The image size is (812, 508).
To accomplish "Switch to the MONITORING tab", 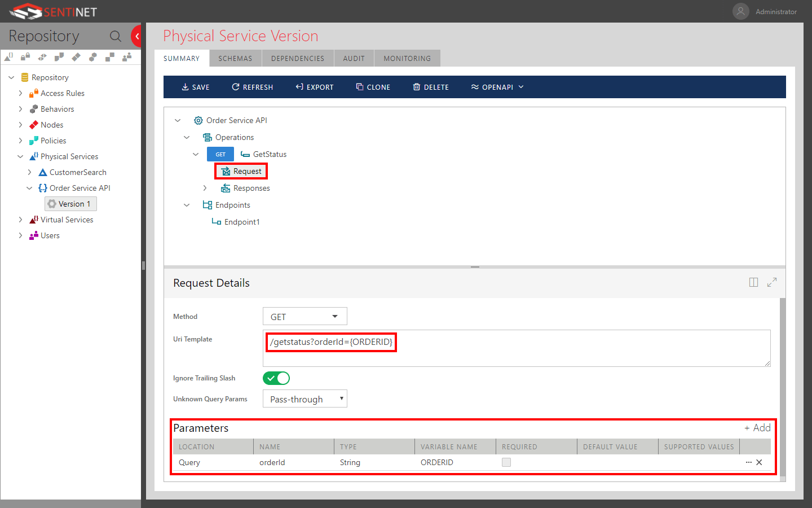I will (407, 58).
